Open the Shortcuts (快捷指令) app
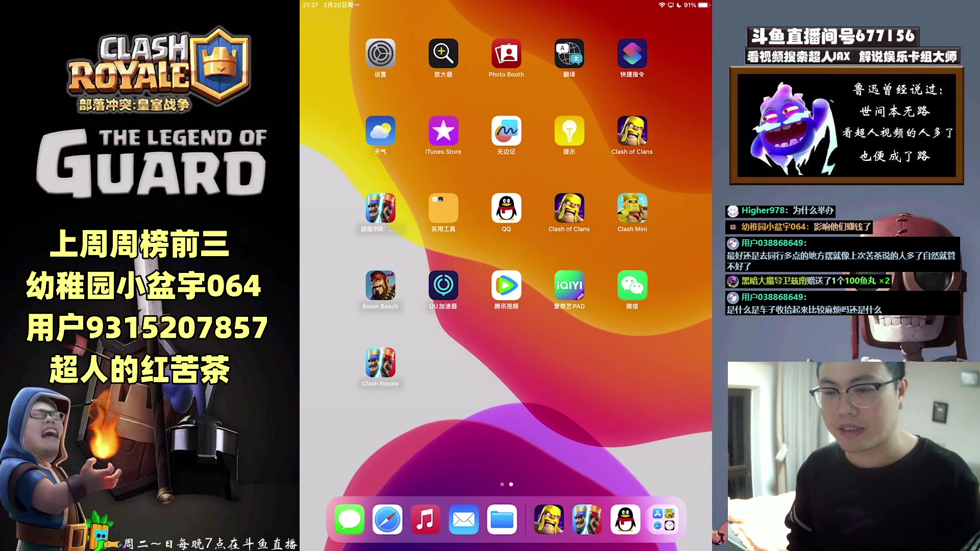The image size is (980, 551). point(632,54)
